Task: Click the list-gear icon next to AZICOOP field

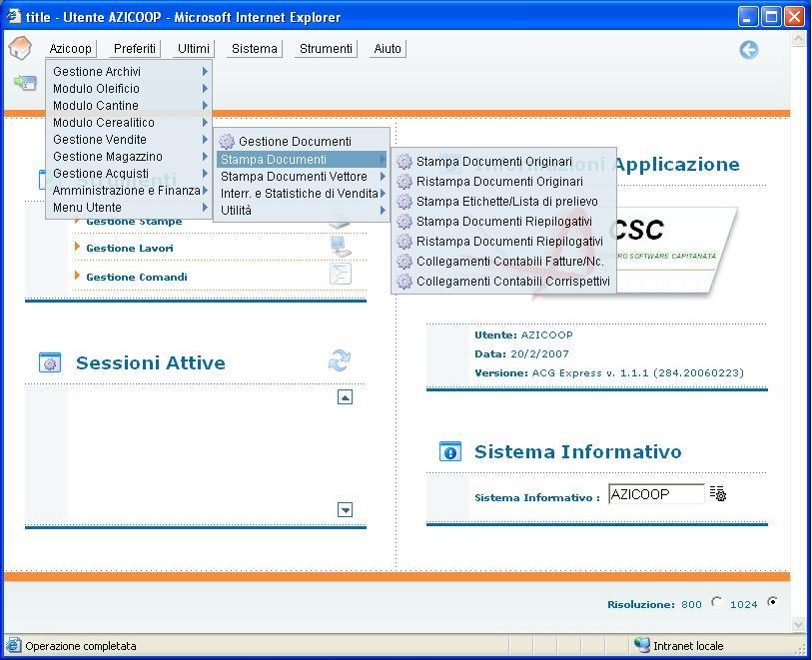Action: pyautogui.click(x=718, y=493)
